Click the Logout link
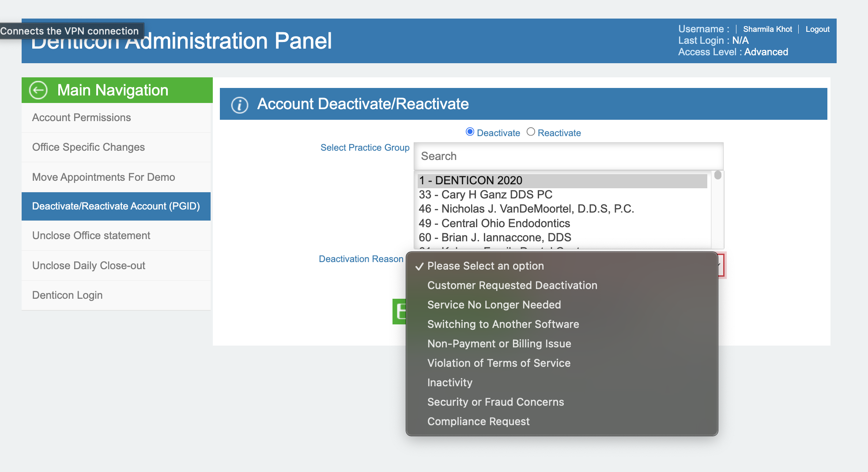Viewport: 868px width, 472px height. point(817,29)
